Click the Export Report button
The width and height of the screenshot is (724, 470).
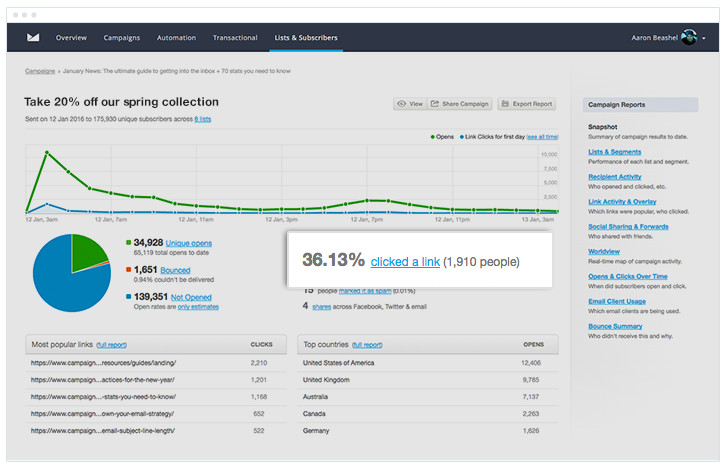[x=526, y=104]
